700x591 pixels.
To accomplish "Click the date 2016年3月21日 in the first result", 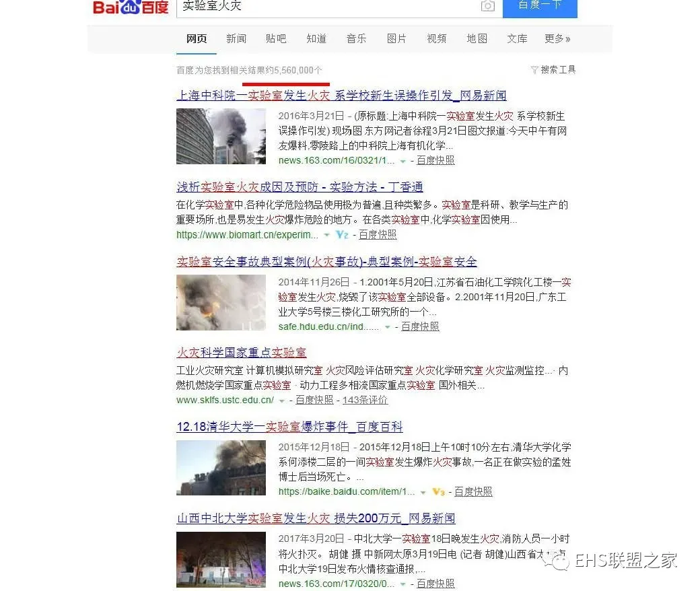I will pos(311,116).
